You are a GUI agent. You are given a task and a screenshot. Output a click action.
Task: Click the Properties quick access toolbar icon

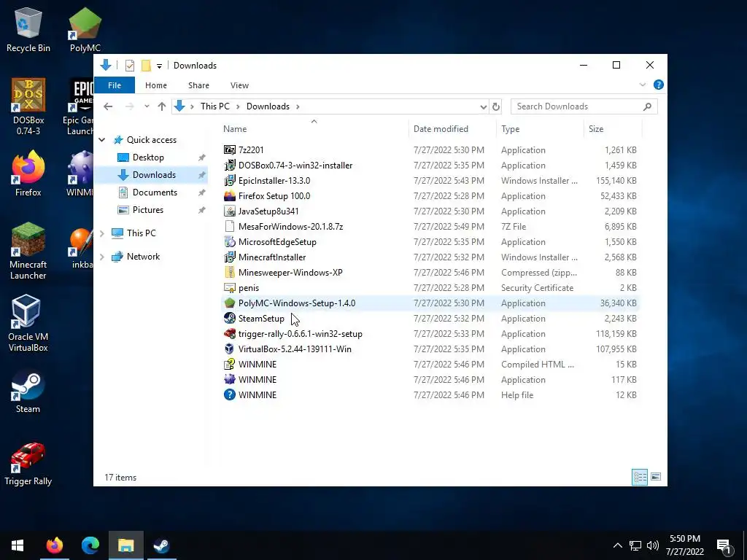click(130, 65)
